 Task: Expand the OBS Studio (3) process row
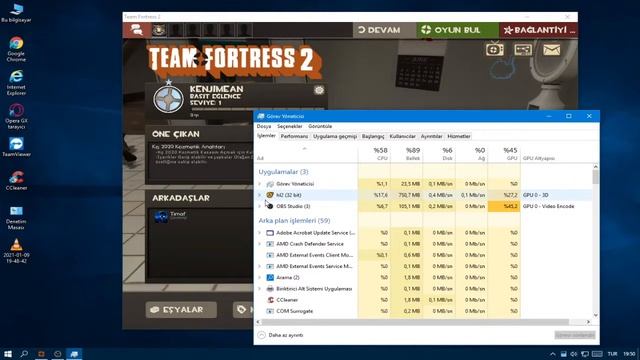(260, 206)
